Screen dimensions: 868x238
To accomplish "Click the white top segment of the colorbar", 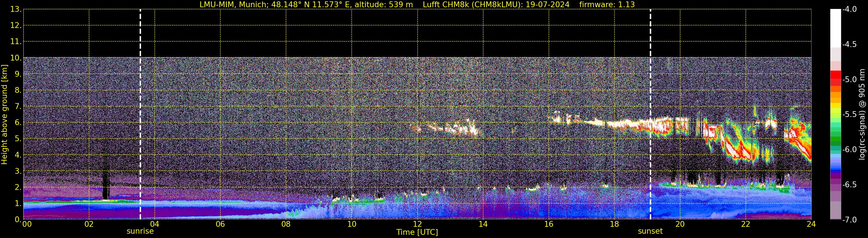I will tap(836, 28).
